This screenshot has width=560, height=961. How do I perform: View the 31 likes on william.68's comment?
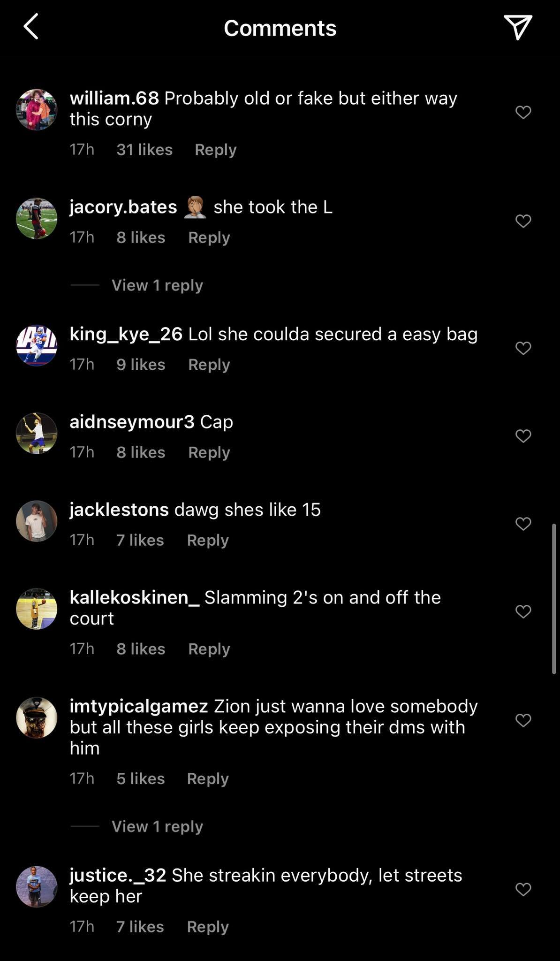tap(144, 150)
